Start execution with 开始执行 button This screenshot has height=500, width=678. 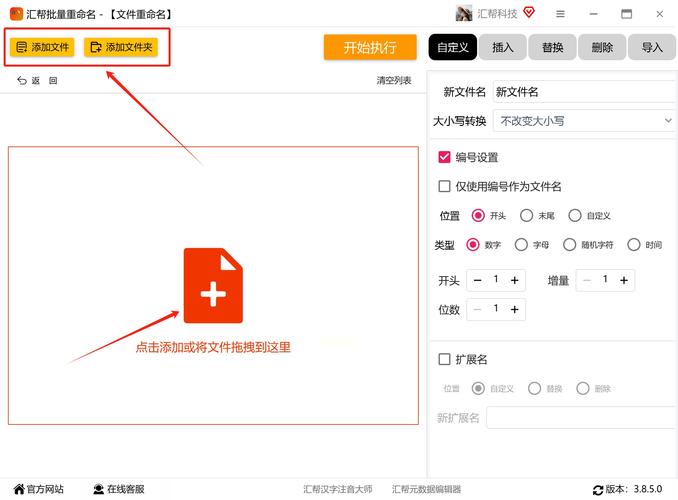370,47
